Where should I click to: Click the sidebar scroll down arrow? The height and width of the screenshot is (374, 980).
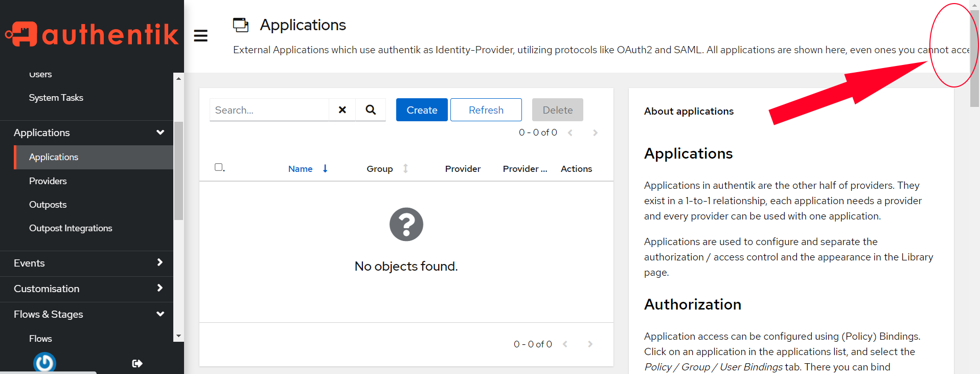tap(178, 336)
